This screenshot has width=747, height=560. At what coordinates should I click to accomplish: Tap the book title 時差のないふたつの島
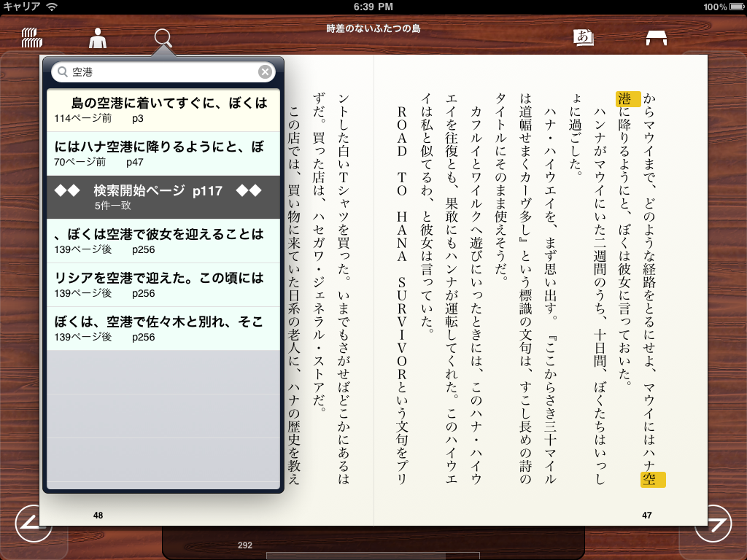[x=373, y=28]
